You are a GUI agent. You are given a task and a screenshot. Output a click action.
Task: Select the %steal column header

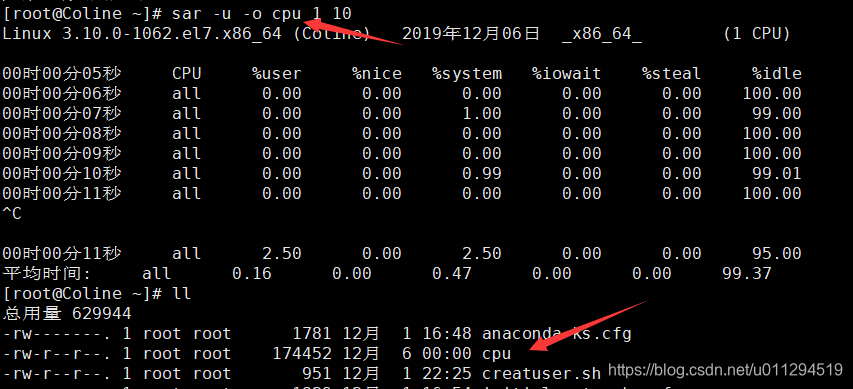click(x=672, y=73)
